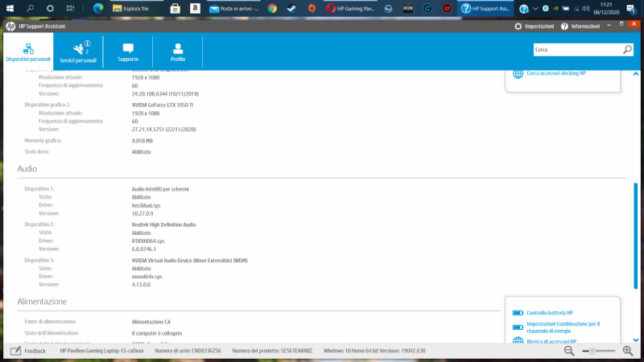Open the notification center icon

click(x=631, y=8)
